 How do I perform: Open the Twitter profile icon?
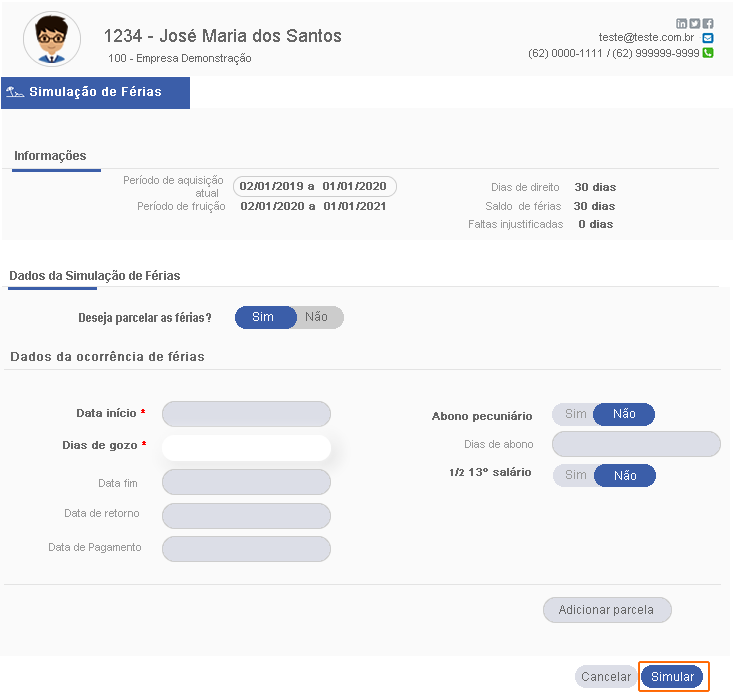tap(695, 23)
